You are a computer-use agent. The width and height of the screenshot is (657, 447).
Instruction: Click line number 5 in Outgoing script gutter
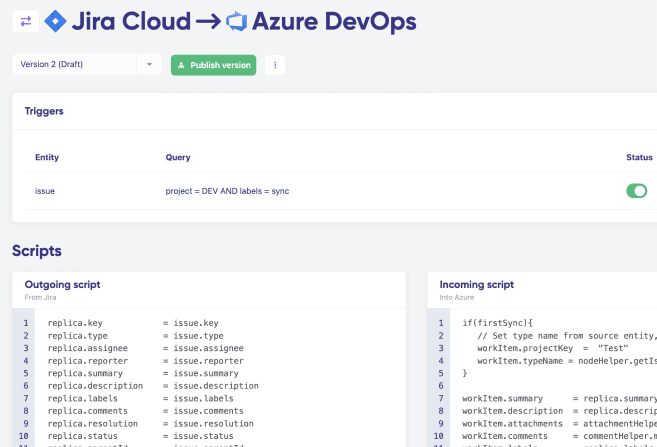[x=26, y=373]
